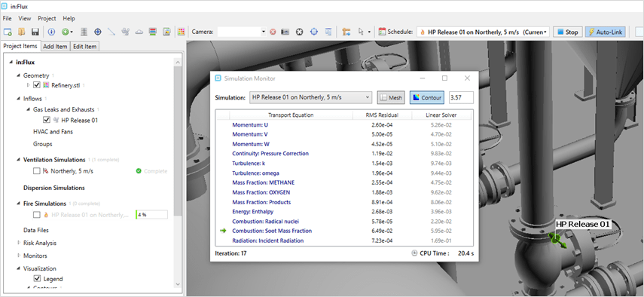Select HVAC and Fans tree item
The image size is (644, 297).
coord(53,132)
